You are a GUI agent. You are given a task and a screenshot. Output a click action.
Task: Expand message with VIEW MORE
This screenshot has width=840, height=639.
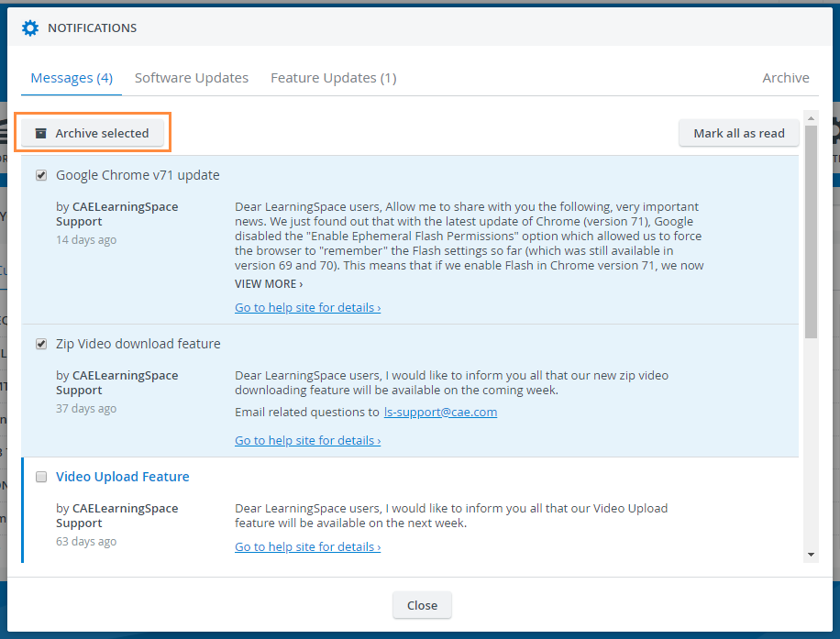[269, 284]
